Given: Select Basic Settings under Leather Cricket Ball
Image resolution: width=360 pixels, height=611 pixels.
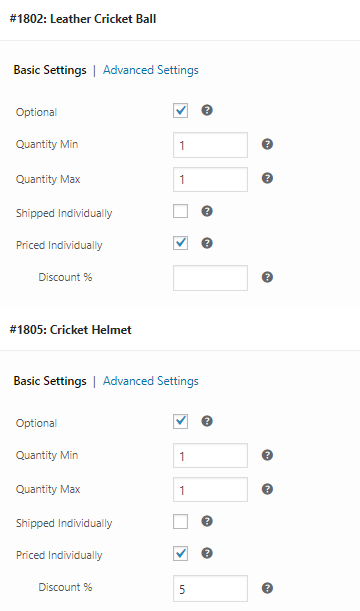Looking at the screenshot, I should [50, 70].
